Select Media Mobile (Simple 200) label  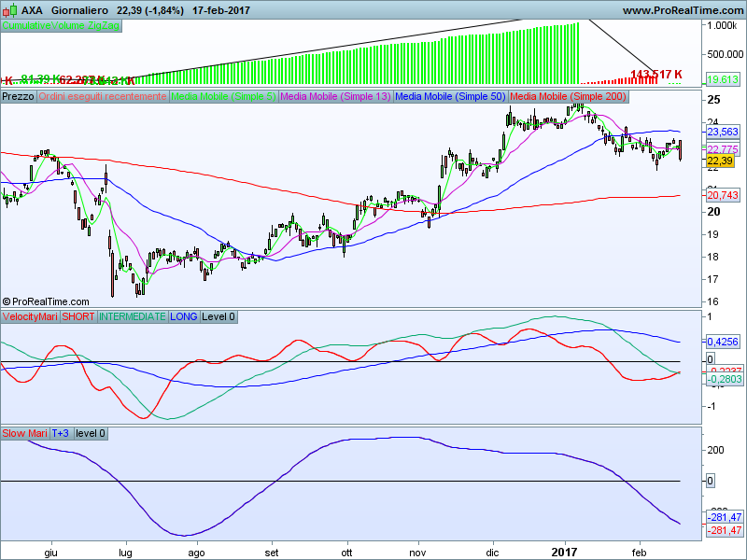(568, 97)
